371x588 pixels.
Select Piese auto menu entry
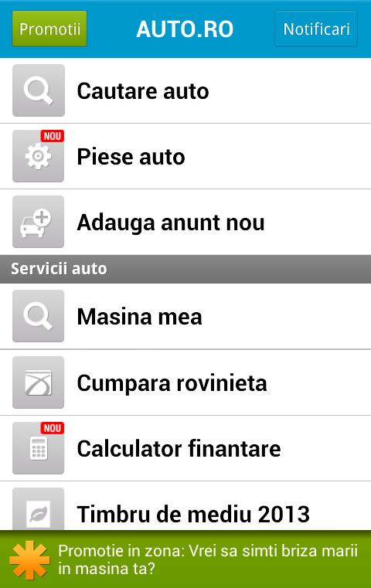point(185,156)
